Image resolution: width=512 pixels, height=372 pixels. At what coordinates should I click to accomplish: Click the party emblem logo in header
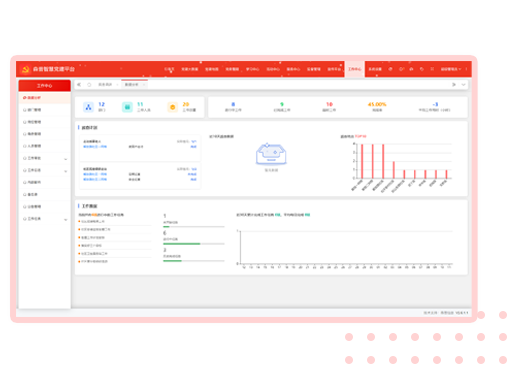coord(25,69)
